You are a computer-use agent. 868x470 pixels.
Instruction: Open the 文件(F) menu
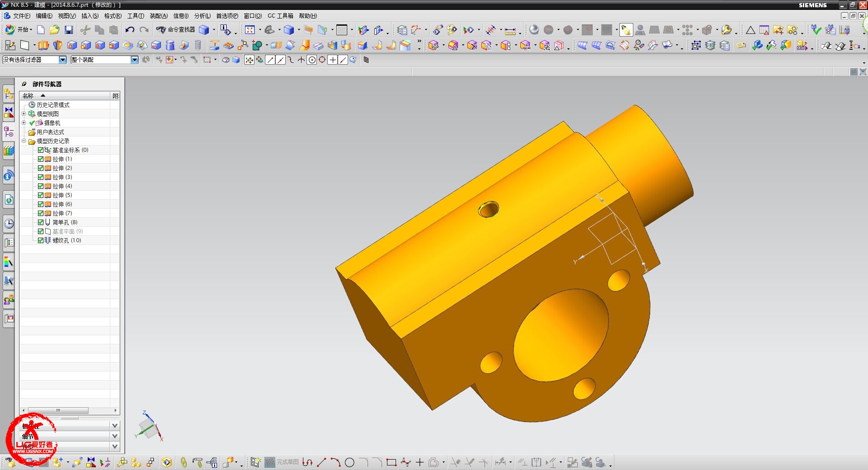click(x=21, y=16)
